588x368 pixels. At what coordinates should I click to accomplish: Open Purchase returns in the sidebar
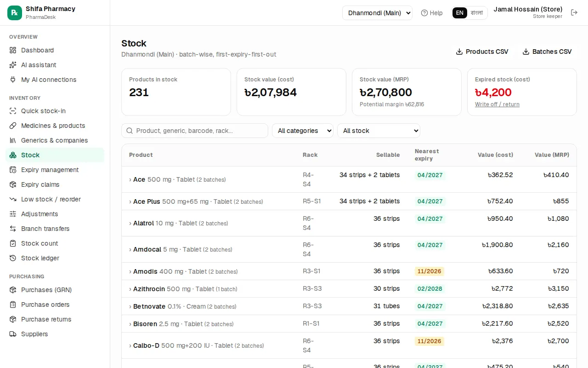tap(55, 319)
